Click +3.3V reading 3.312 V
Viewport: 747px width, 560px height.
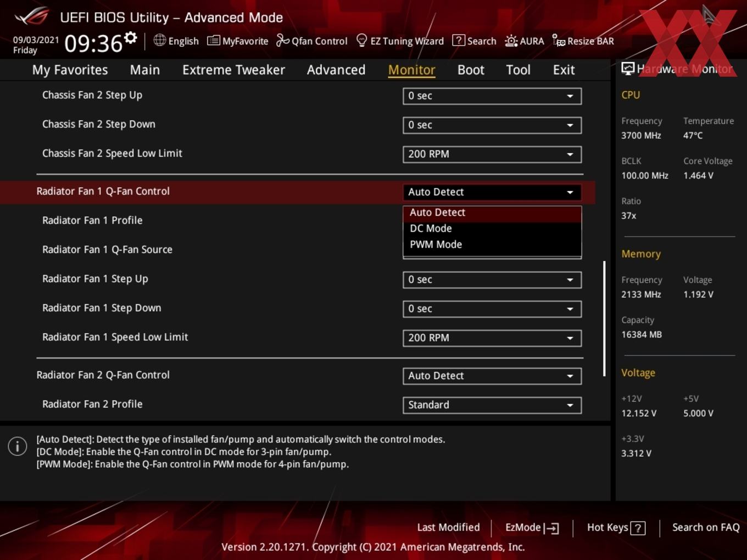click(636, 453)
